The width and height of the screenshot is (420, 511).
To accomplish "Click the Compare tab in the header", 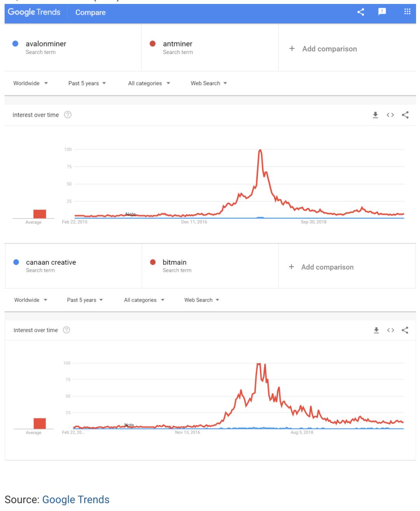I will [90, 12].
